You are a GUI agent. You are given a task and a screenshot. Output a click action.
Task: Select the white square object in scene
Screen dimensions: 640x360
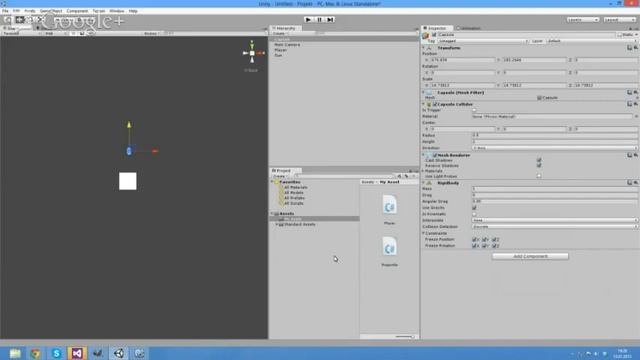click(128, 181)
